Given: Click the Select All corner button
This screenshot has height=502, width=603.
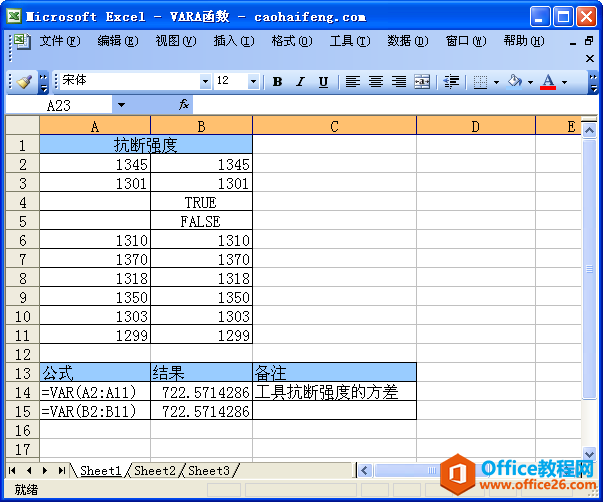Looking at the screenshot, I should point(22,125).
